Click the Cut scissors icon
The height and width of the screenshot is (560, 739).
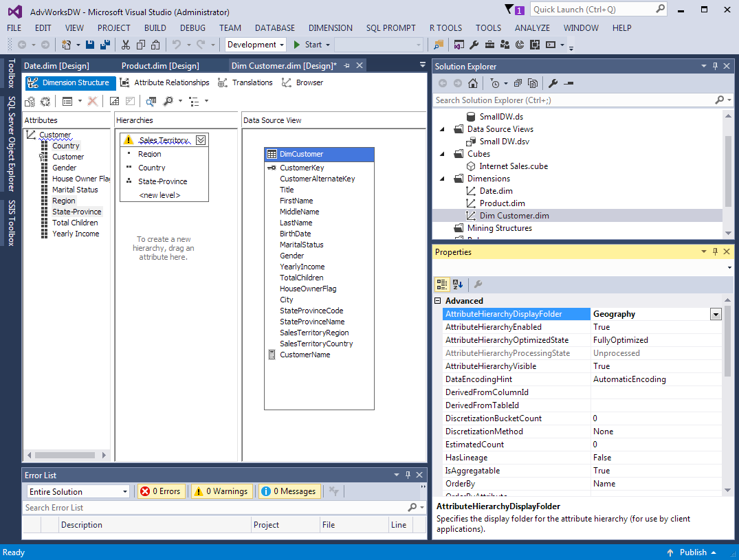click(x=125, y=45)
